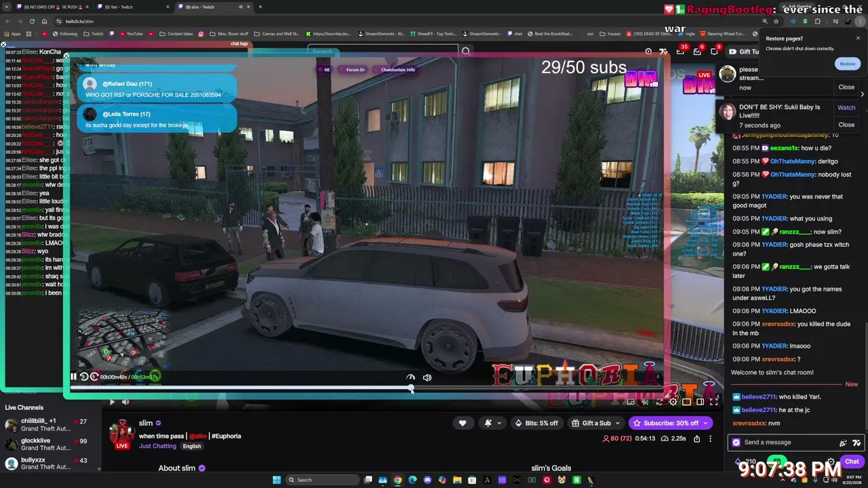
Task: Click the Twitch search input field
Action: tap(383, 52)
